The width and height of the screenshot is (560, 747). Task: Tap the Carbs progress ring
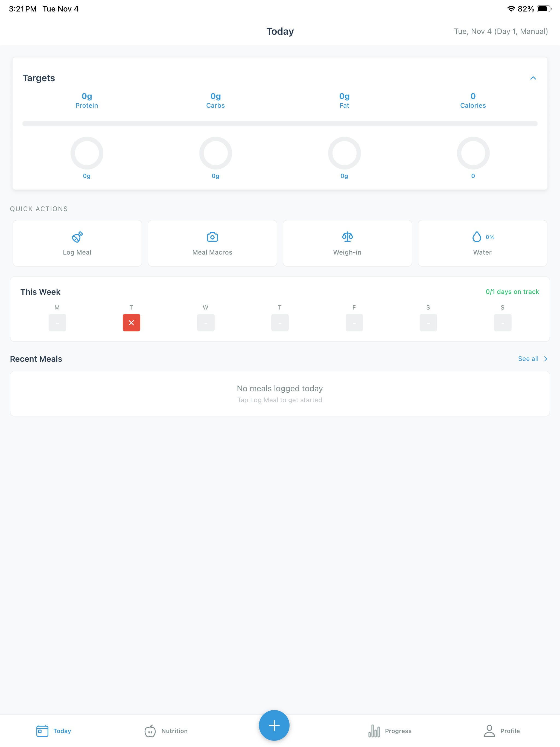pyautogui.click(x=215, y=153)
